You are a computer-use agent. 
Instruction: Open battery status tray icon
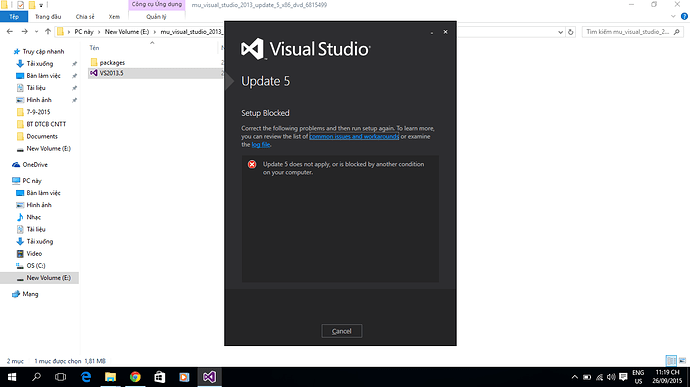[587, 377]
